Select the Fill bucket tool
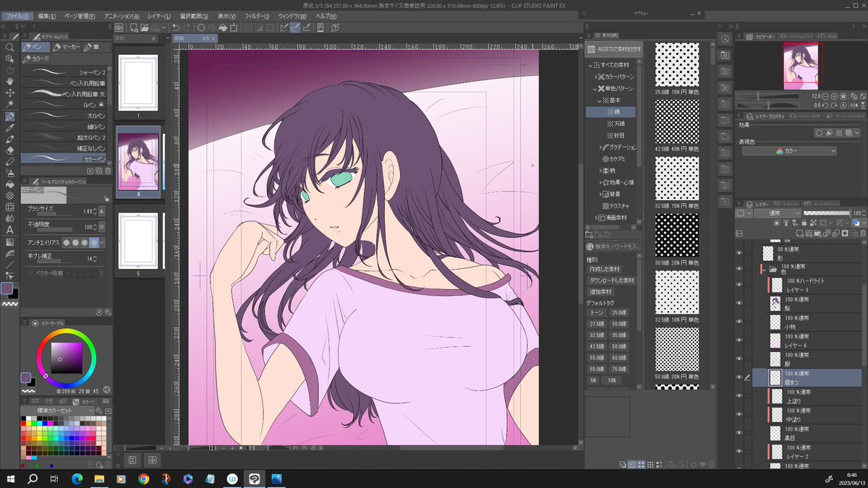 [x=10, y=184]
